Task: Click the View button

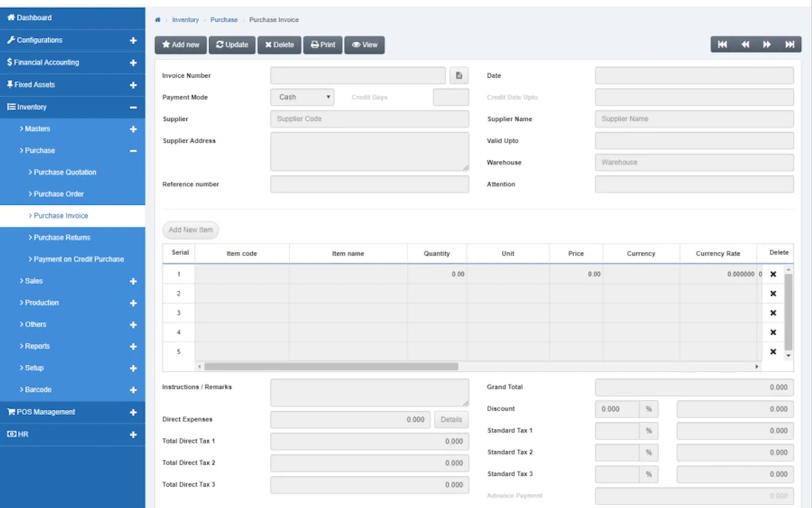Action: [x=364, y=45]
